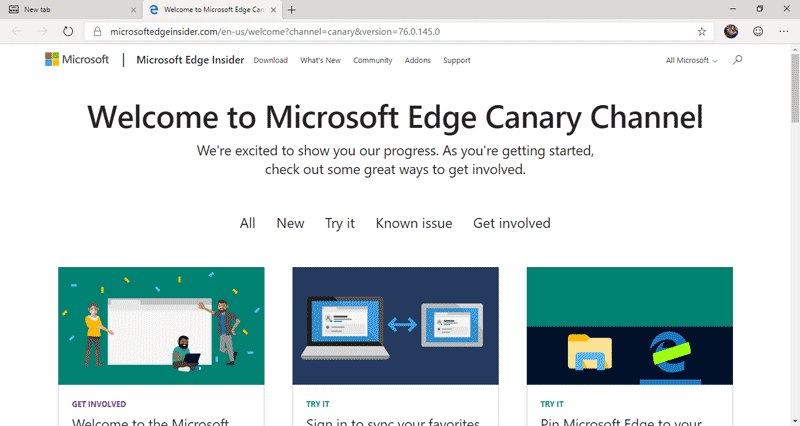Click the browser back arrow
The image size is (800, 426).
click(x=17, y=32)
